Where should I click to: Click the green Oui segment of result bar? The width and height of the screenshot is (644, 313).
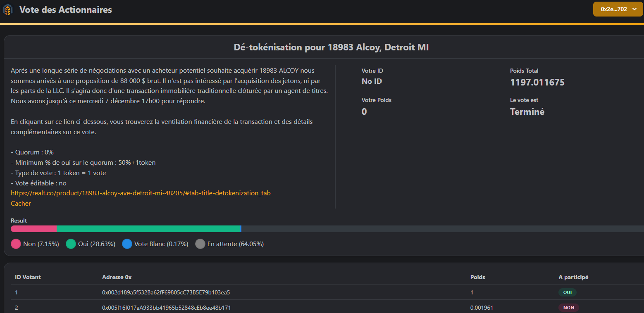pos(149,229)
